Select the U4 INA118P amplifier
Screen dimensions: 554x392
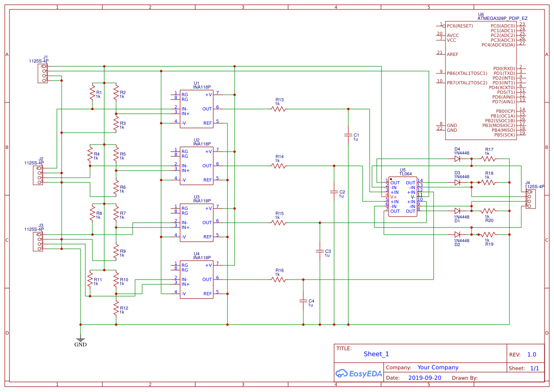coord(196,279)
